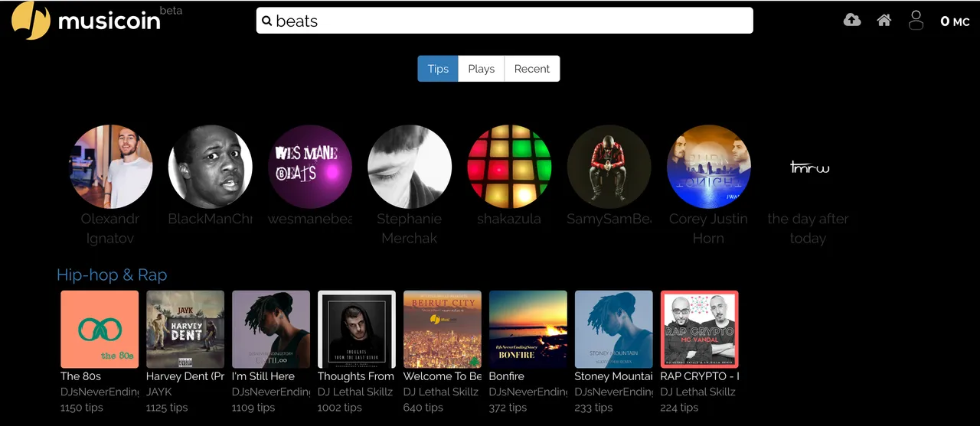The width and height of the screenshot is (980, 426).
Task: Open the Bonfire album cover
Action: coord(528,330)
